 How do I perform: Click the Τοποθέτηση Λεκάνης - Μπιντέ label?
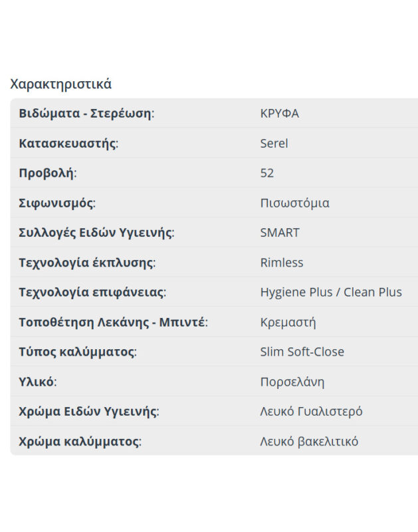click(113, 323)
